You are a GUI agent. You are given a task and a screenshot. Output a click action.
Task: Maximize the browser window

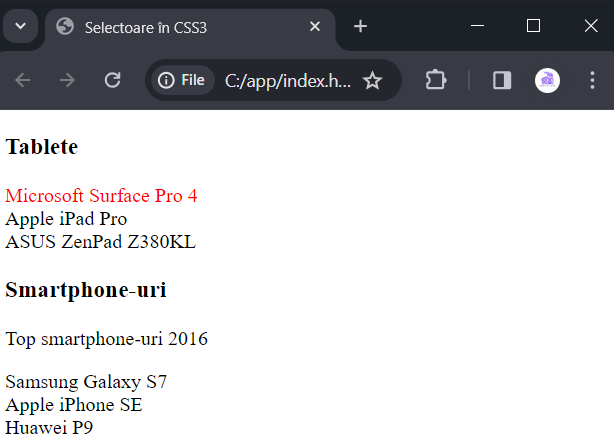pyautogui.click(x=533, y=26)
